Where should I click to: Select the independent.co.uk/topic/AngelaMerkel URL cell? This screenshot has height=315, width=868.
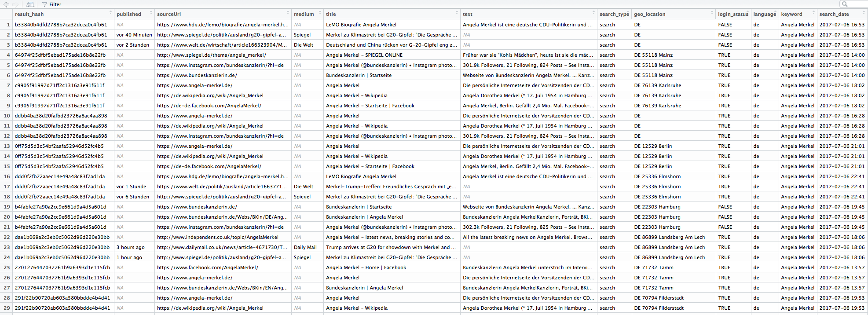223,237
